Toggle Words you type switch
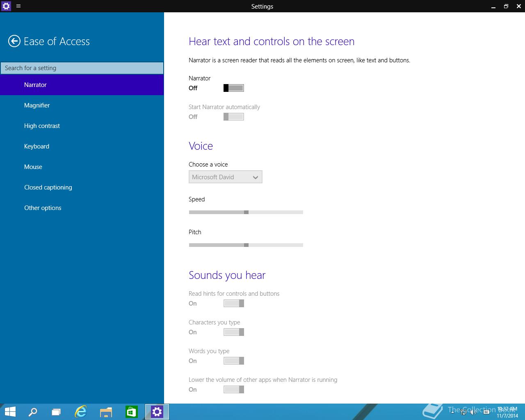The height and width of the screenshot is (420, 525). [x=234, y=361]
